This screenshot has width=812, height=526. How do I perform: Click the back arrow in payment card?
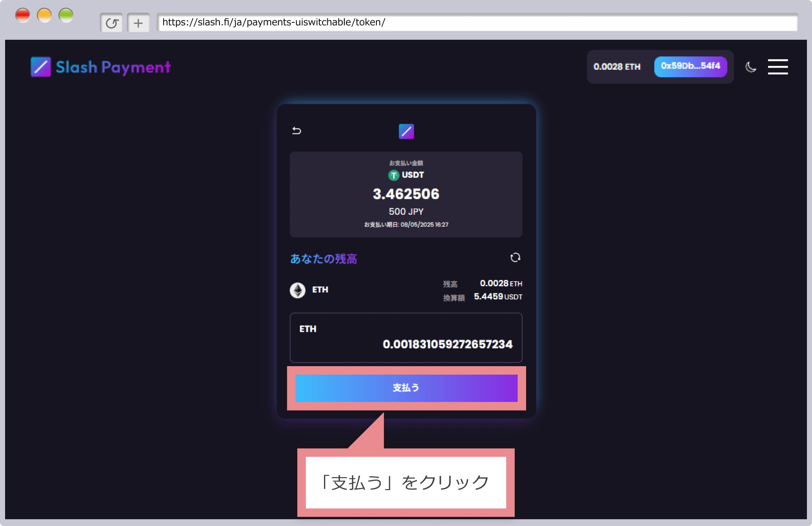point(296,131)
